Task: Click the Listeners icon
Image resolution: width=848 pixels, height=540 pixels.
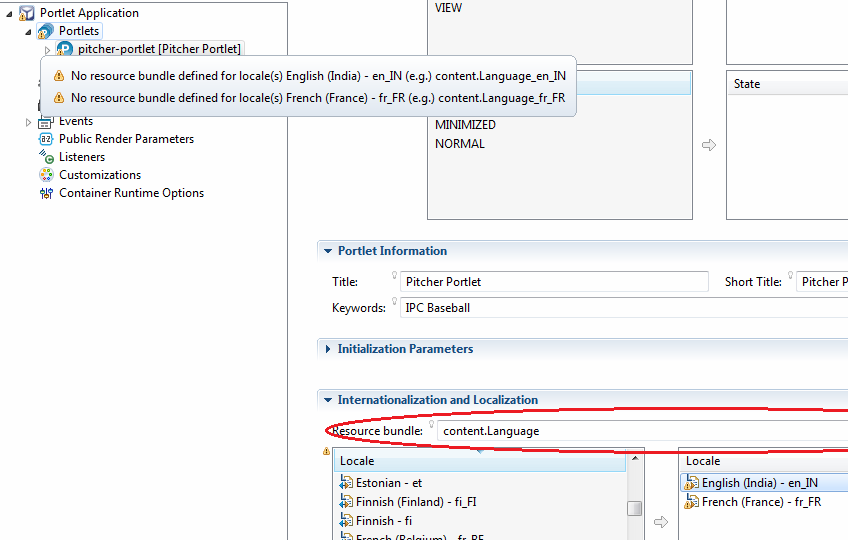Action: (x=45, y=157)
